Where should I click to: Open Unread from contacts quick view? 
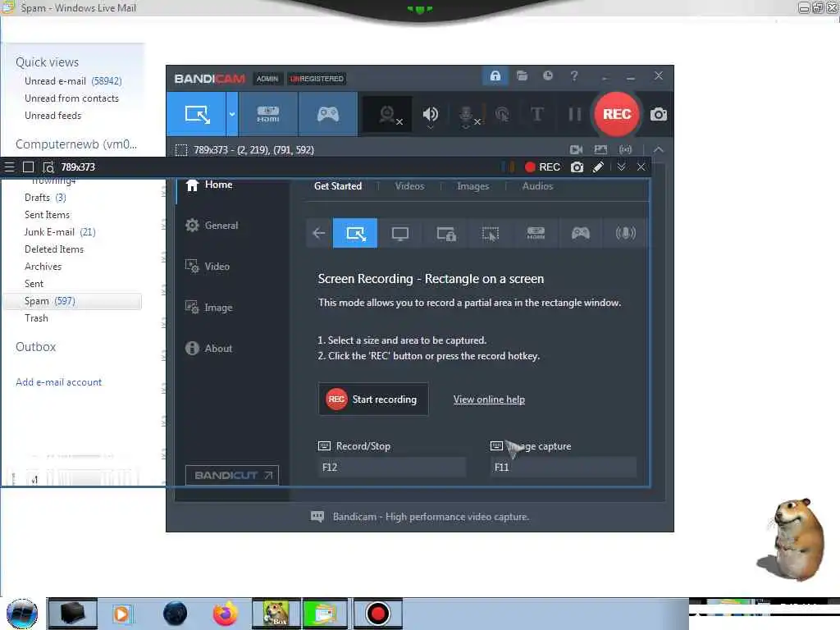pyautogui.click(x=72, y=98)
